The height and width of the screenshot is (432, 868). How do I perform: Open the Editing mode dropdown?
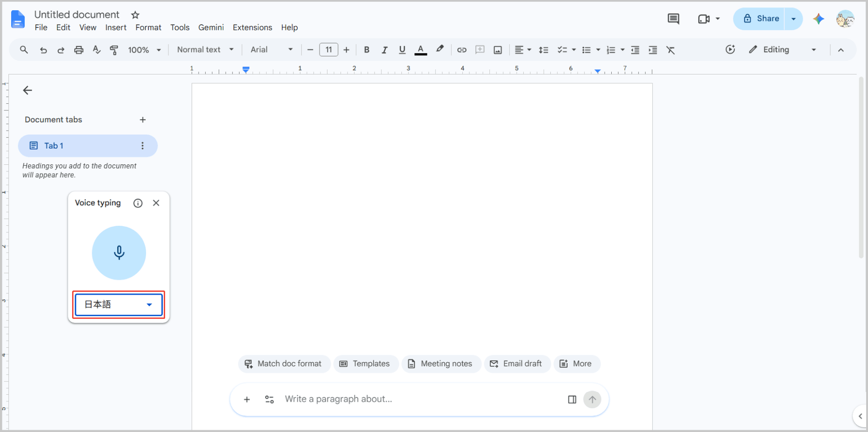(783, 49)
